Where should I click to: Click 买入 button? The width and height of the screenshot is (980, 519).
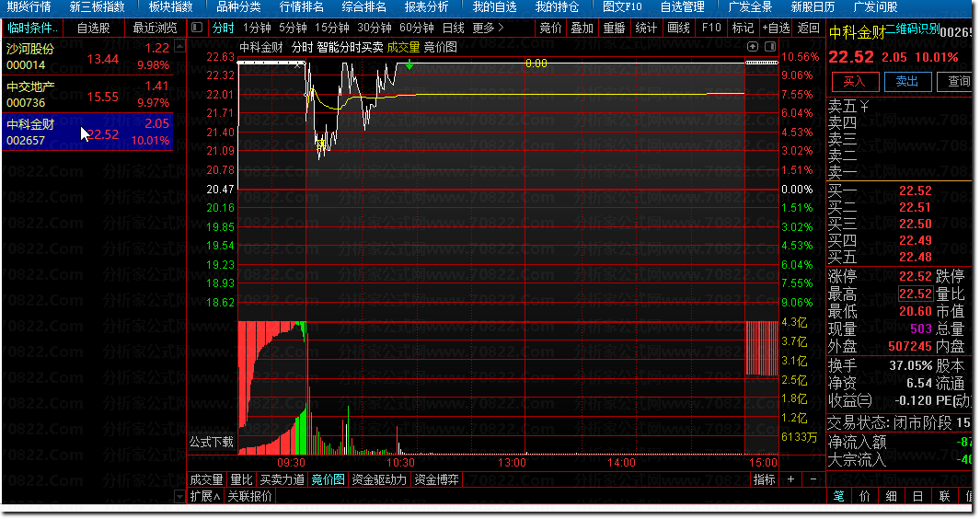click(855, 81)
